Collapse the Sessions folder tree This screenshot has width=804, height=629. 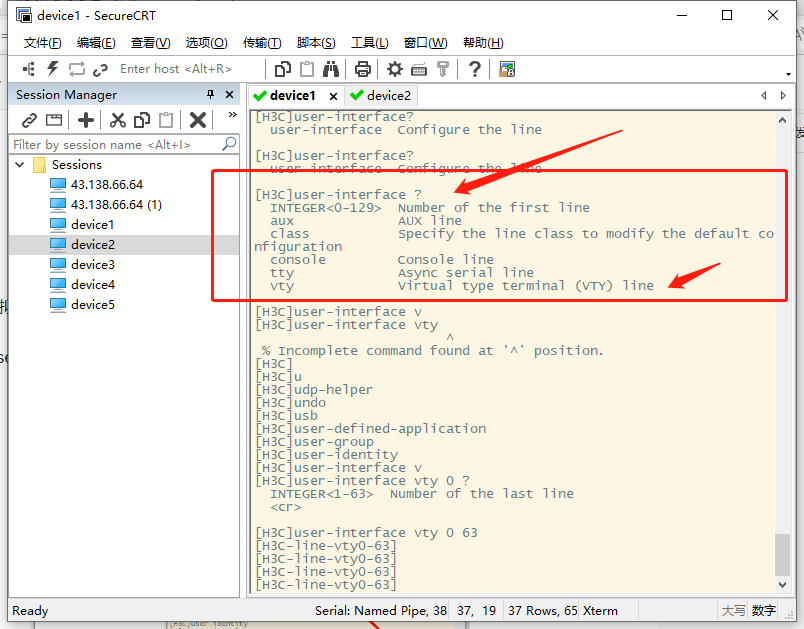coord(20,165)
